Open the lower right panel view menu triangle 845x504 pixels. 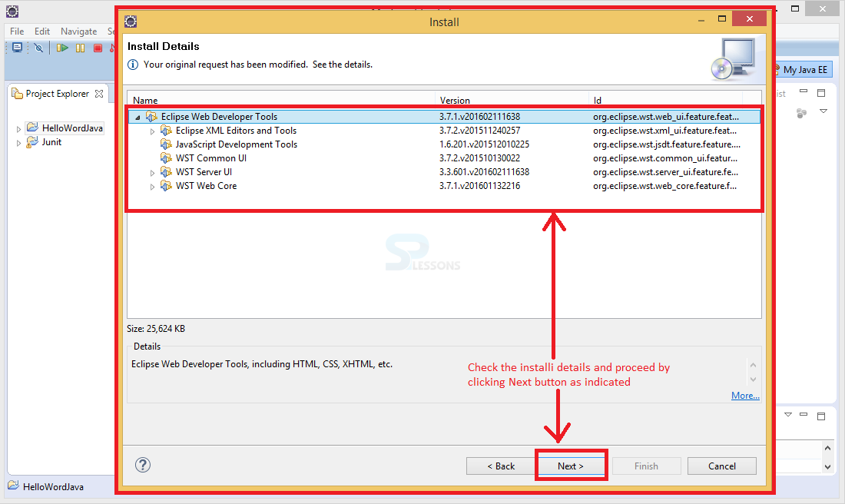(x=788, y=415)
